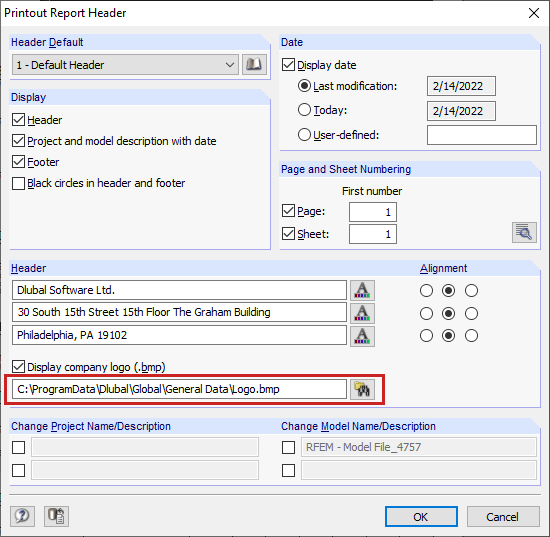The width and height of the screenshot is (550, 537).
Task: Left-align the Philadelphia, PA 19102 line
Action: [426, 336]
